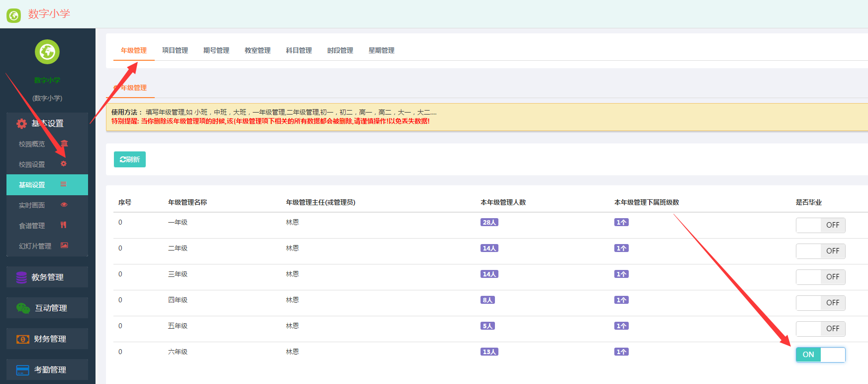Viewport: 868px width, 384px height.
Task: Switch to the 教室管理 tab
Action: tap(258, 50)
